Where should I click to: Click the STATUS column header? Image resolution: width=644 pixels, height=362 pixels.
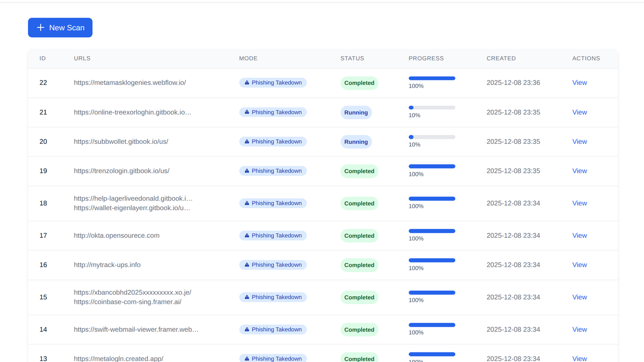[x=352, y=58]
